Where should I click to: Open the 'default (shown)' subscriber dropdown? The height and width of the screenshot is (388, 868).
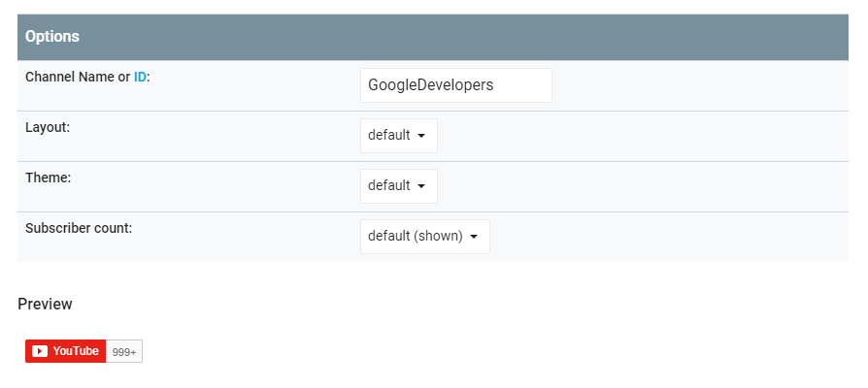coord(424,237)
